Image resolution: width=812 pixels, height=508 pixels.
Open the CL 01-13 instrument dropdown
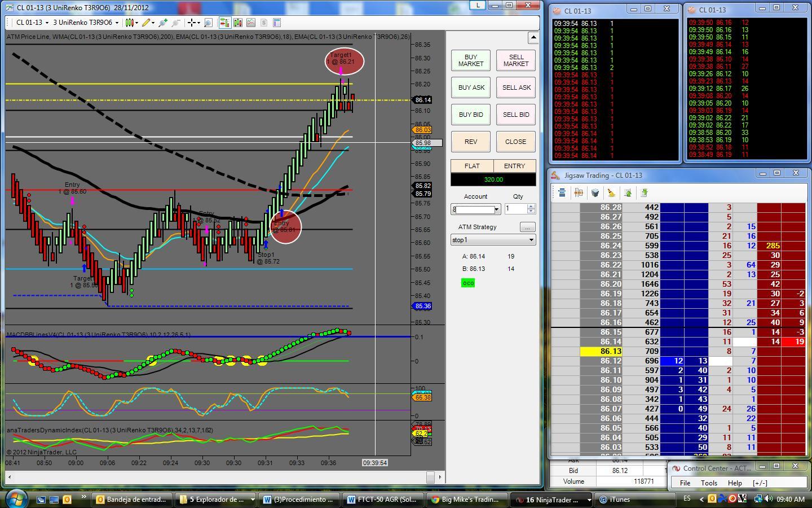pos(32,23)
